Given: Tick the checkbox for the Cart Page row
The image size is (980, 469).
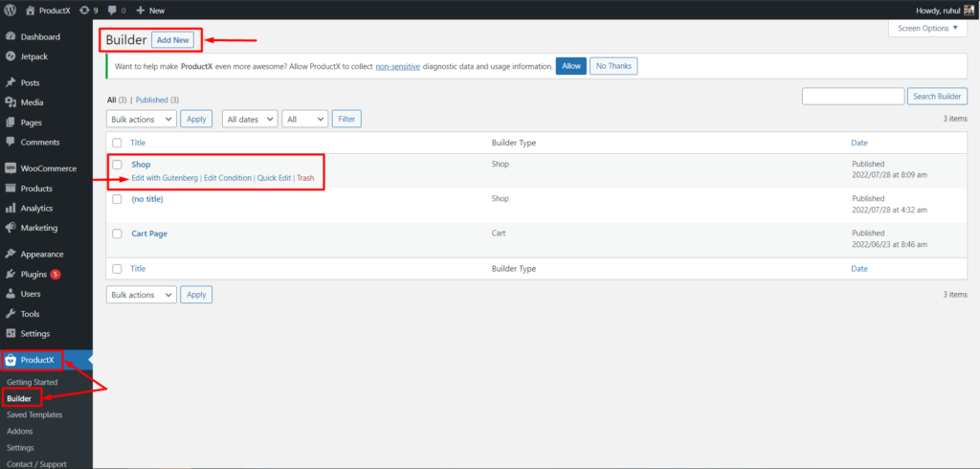Looking at the screenshot, I should 117,234.
